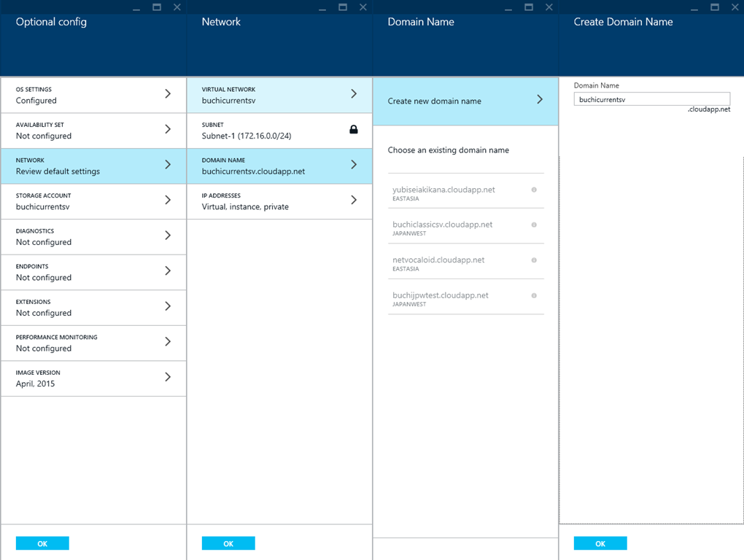The width and height of the screenshot is (744, 560).
Task: Show info for yubiseiakikana.cloudapp.net
Action: 534,190
